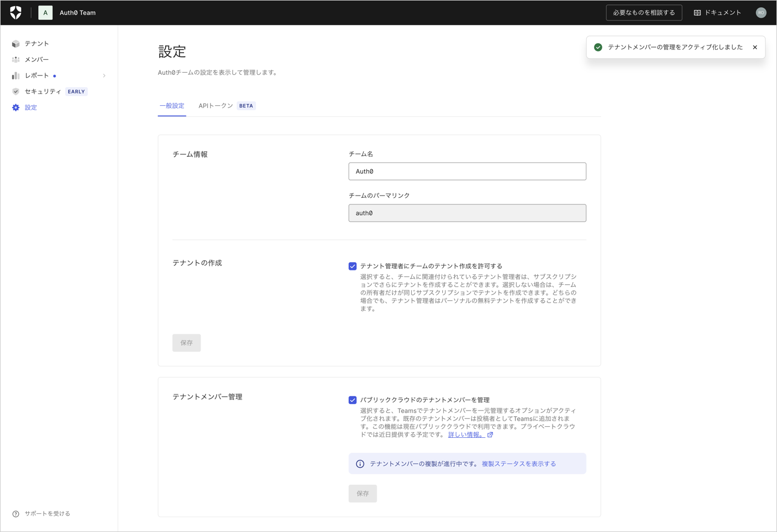Viewport: 777px width, 532px height.
Task: Click the info icon in replication banner
Action: [x=360, y=464]
